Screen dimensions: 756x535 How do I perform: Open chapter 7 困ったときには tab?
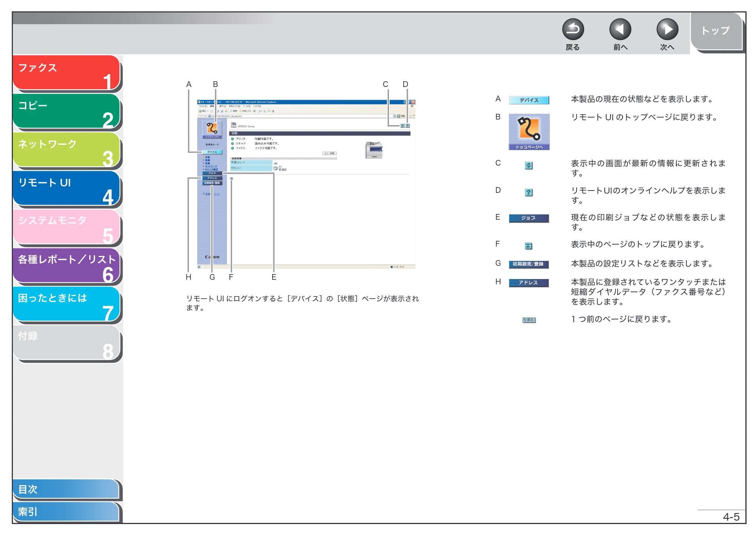click(x=67, y=304)
